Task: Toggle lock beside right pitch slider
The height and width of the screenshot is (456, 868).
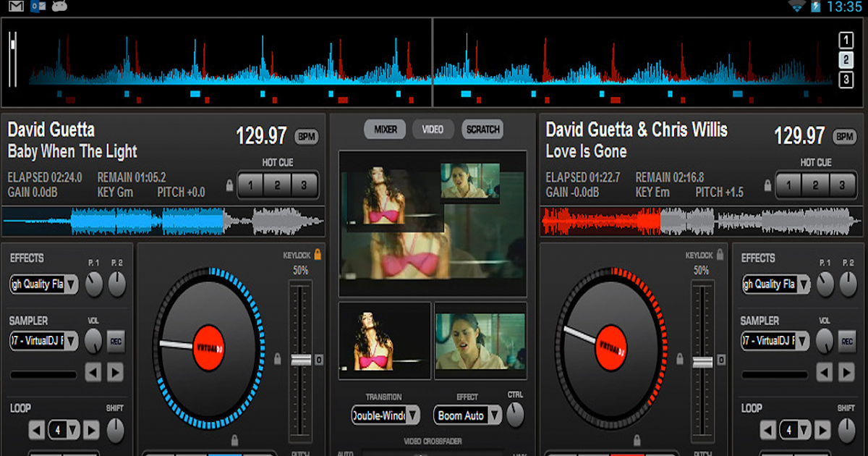Action: 679,359
